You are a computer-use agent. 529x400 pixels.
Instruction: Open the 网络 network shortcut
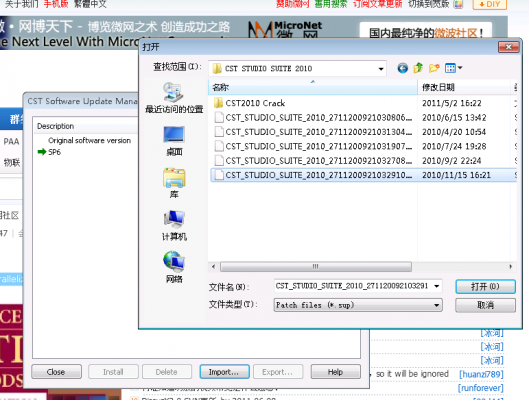tap(174, 267)
